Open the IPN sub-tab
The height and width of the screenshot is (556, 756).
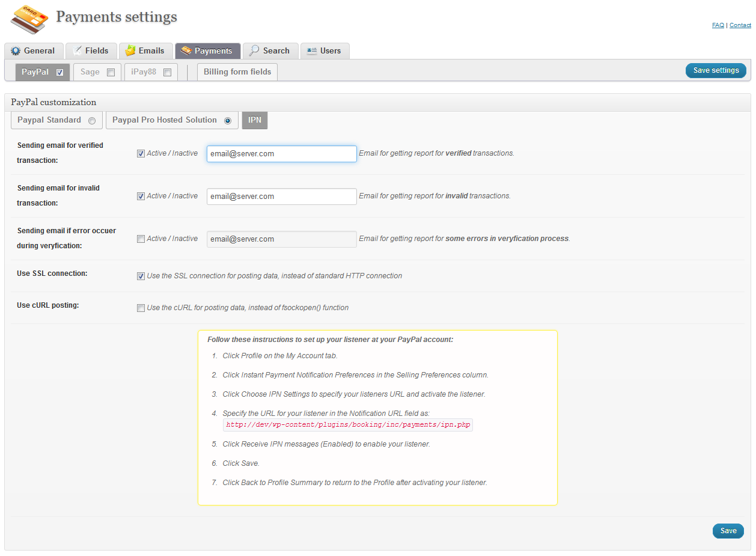pyautogui.click(x=255, y=120)
